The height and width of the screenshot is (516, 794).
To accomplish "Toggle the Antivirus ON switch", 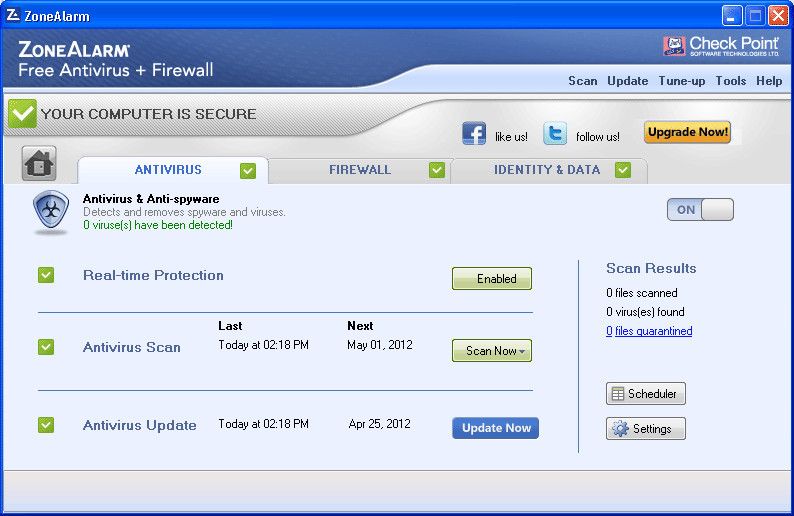I will [x=700, y=210].
